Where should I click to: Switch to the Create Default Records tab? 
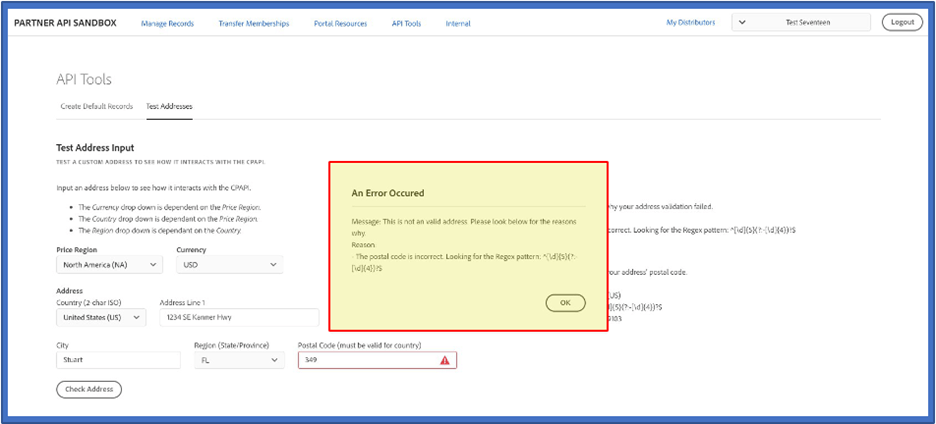pos(96,106)
